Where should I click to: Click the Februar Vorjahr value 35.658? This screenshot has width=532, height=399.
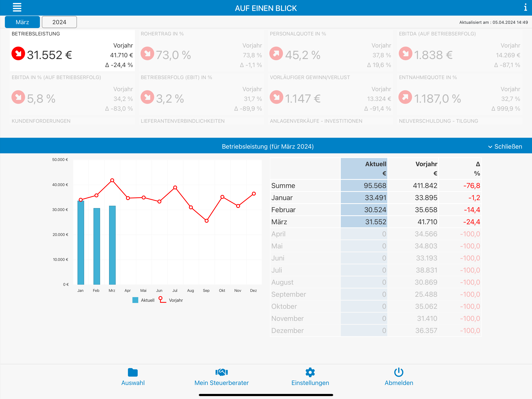[426, 210]
